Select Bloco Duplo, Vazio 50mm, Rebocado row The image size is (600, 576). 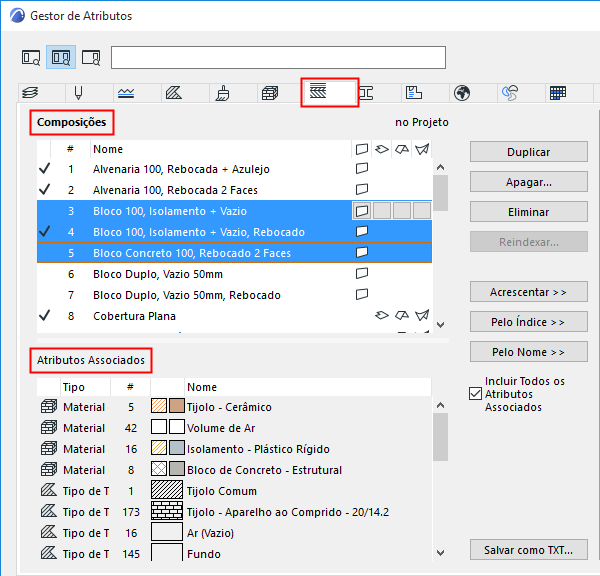[234, 295]
